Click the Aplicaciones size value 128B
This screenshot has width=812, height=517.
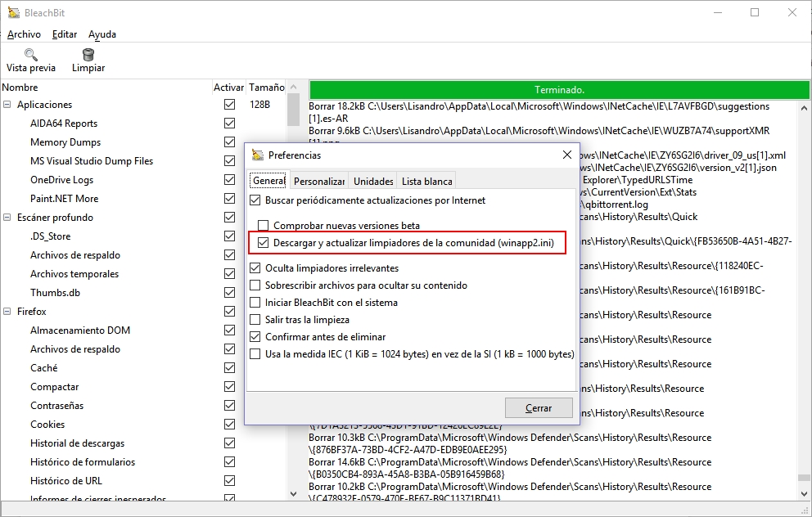tap(259, 105)
